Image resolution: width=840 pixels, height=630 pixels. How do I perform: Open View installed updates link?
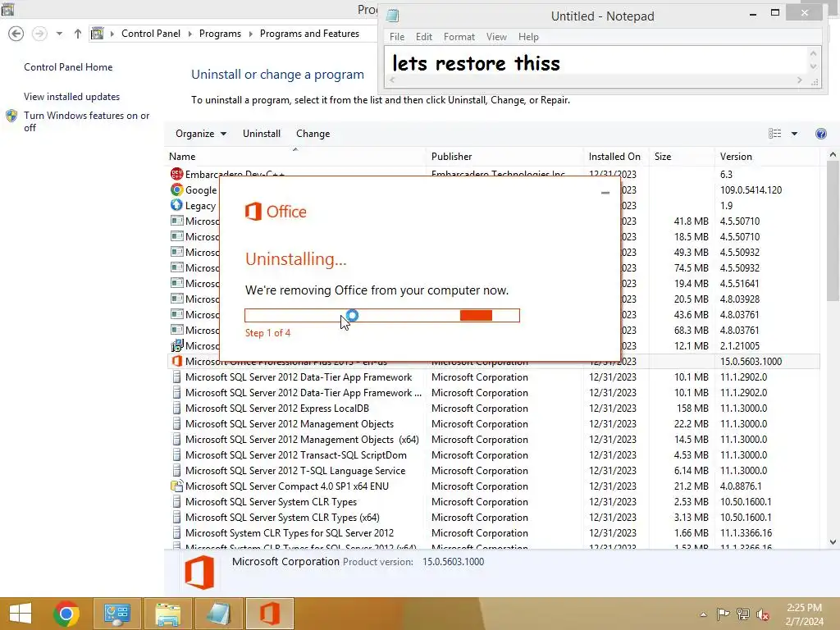coord(71,97)
